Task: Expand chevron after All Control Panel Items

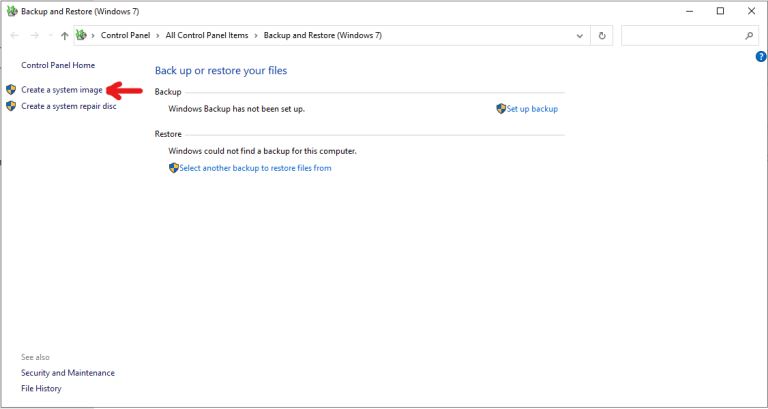Action: point(256,35)
